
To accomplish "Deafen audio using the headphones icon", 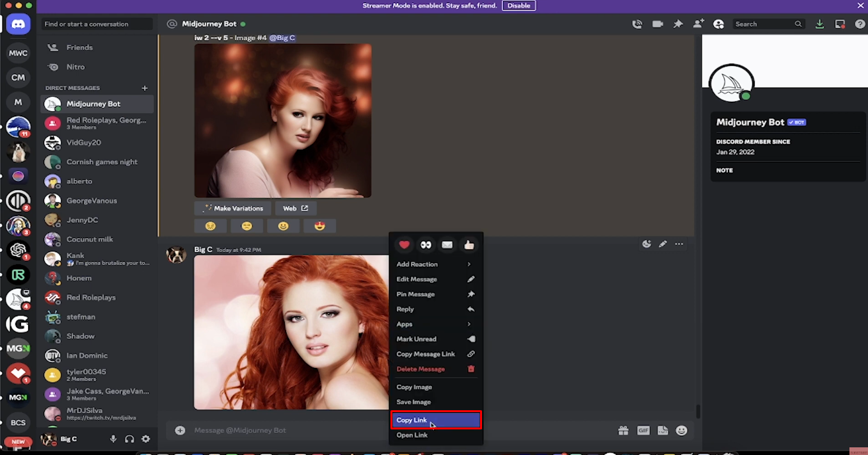I will click(x=129, y=439).
